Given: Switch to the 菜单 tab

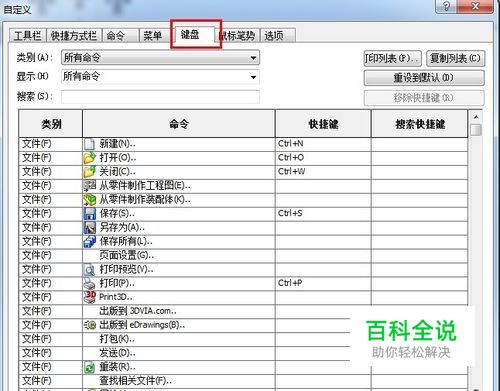Looking at the screenshot, I should coord(155,36).
